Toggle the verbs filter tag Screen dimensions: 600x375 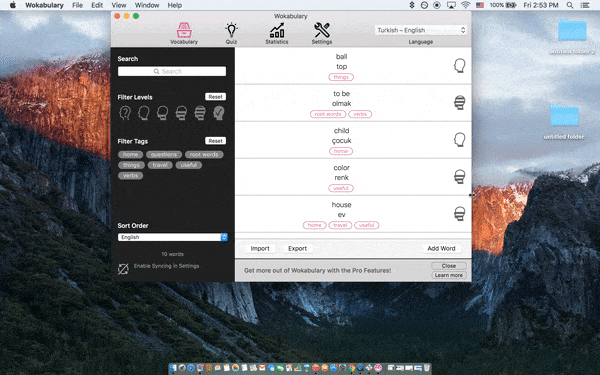(x=130, y=176)
